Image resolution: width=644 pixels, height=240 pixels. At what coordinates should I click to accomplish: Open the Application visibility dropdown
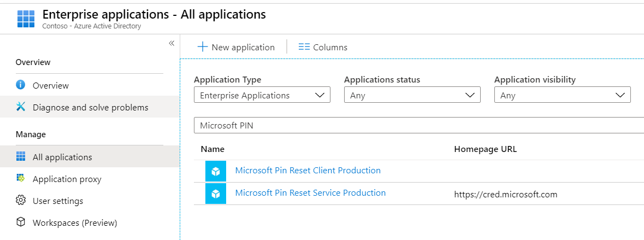[x=562, y=95]
